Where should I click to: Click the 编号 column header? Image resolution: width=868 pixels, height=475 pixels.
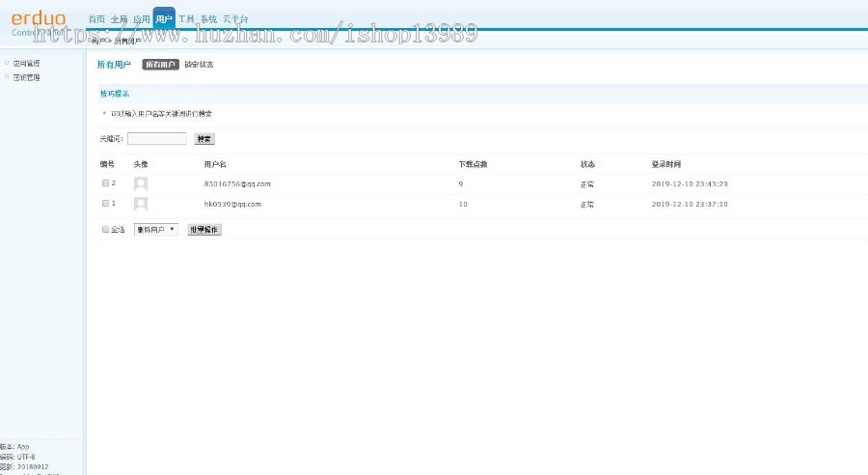point(107,164)
